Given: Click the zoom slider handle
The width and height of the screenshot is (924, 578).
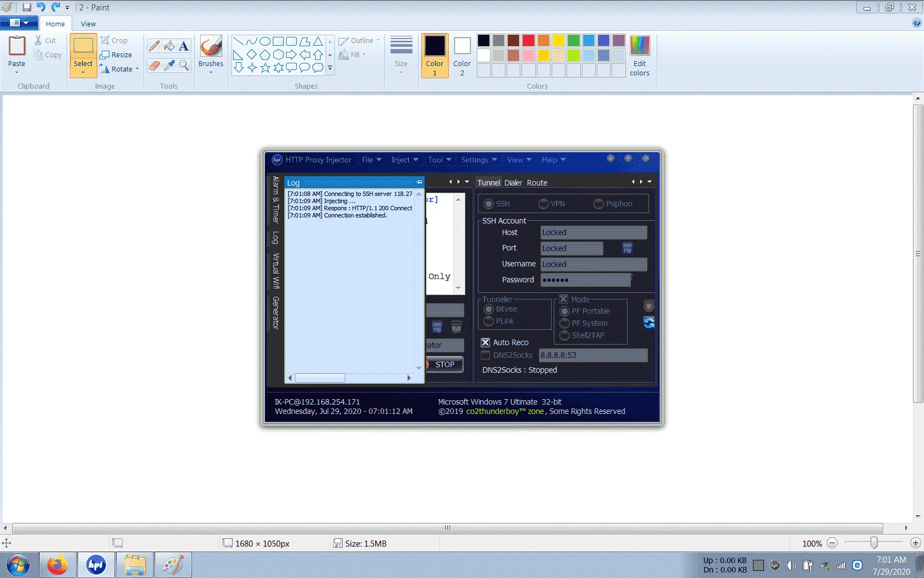Looking at the screenshot, I should click(874, 543).
